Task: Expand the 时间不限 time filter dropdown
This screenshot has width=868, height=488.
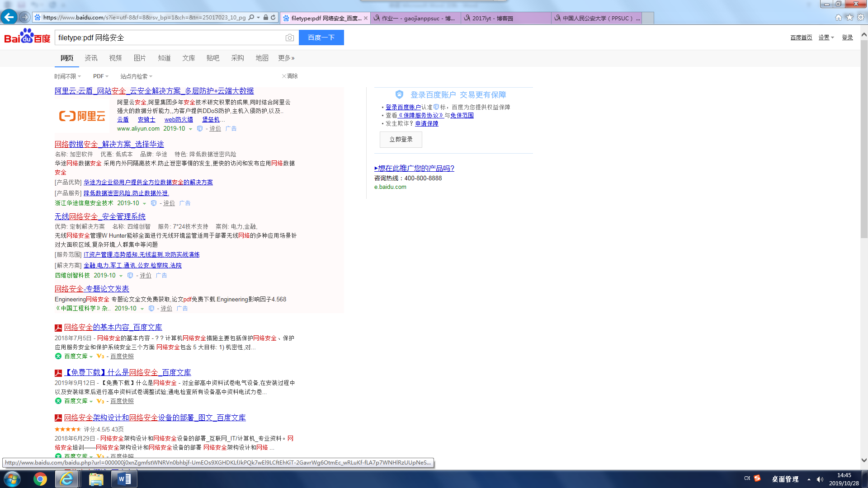Action: (67, 76)
